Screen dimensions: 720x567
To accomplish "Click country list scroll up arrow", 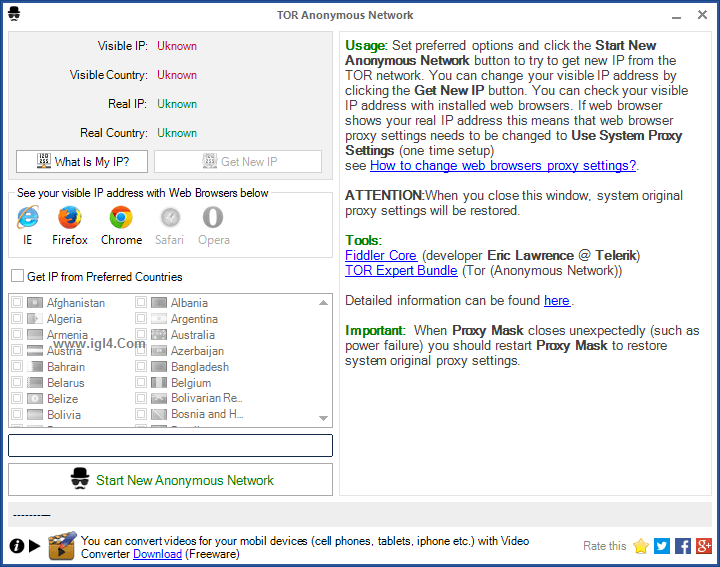I will click(x=323, y=303).
